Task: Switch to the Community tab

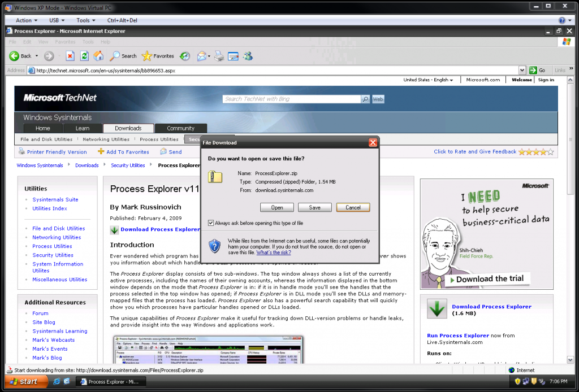Action: [x=180, y=128]
